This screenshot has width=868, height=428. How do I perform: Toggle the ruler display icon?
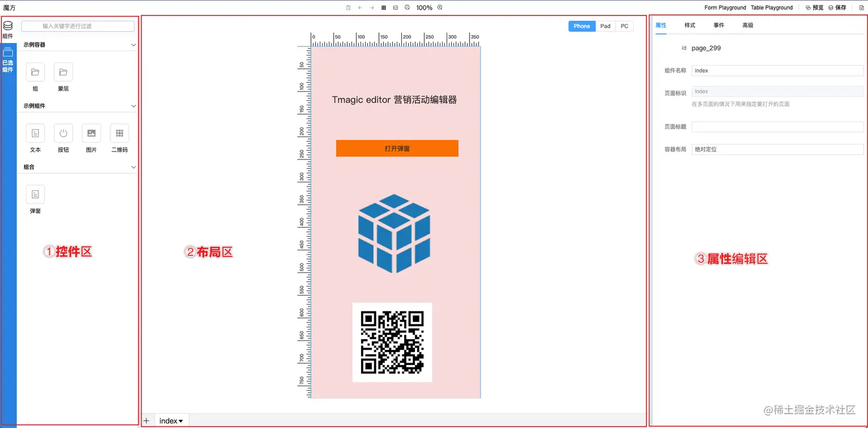click(396, 7)
